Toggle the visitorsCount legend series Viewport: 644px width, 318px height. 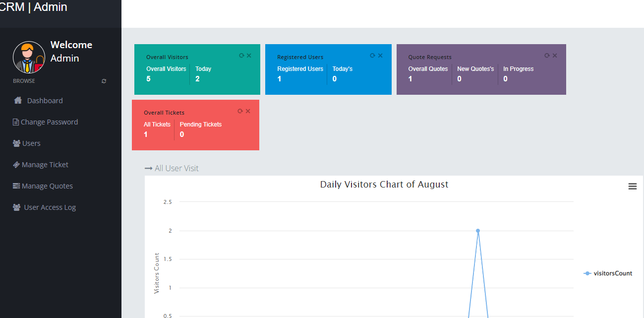pos(608,273)
